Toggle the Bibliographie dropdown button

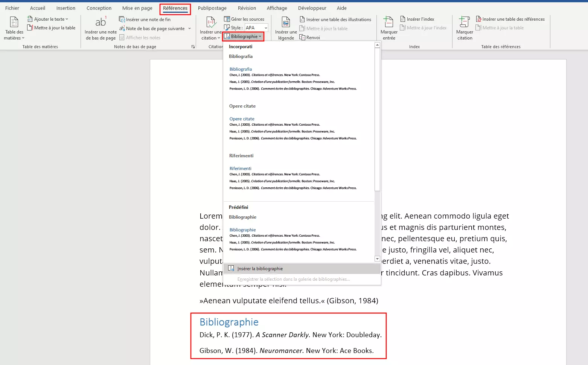point(243,36)
